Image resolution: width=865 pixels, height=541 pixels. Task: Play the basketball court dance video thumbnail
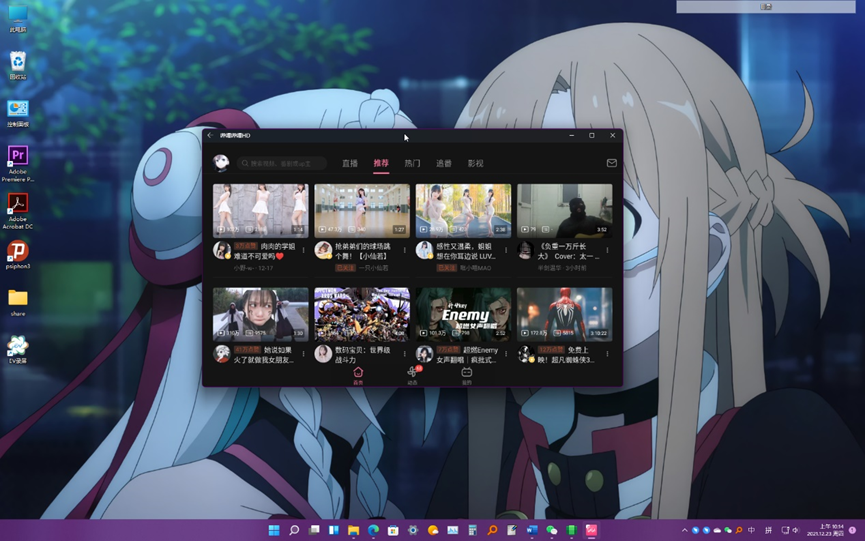[x=362, y=210]
